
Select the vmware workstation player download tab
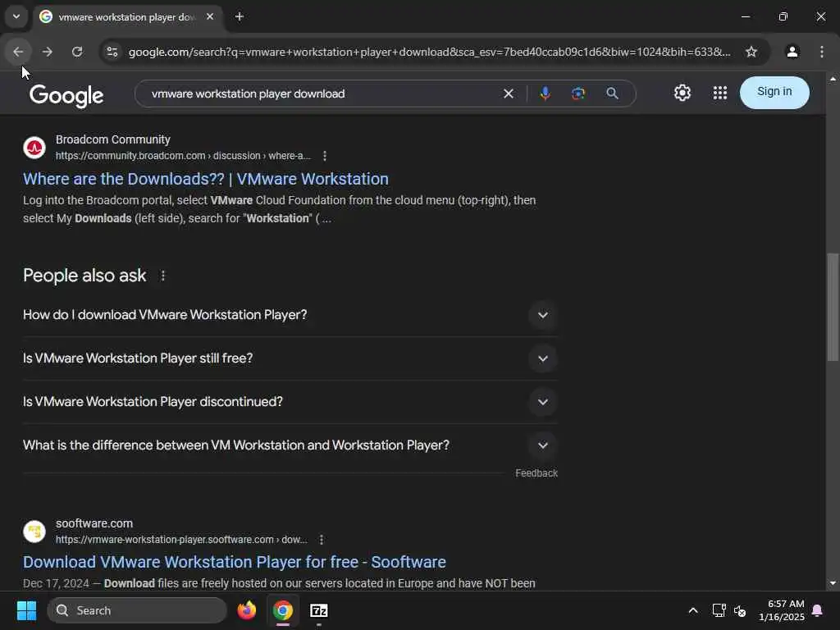(126, 16)
